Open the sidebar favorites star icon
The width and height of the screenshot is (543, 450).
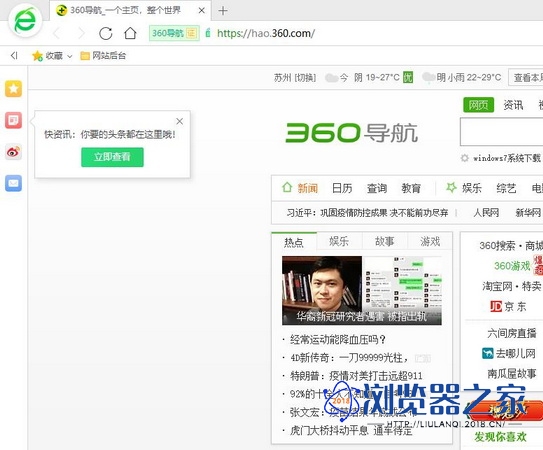pyautogui.click(x=14, y=89)
